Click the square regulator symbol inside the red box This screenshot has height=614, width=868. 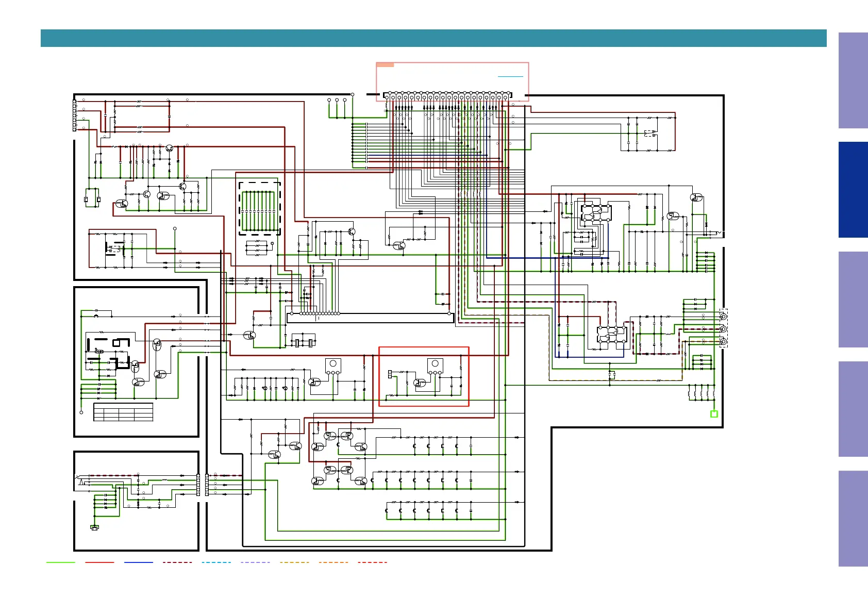point(435,366)
